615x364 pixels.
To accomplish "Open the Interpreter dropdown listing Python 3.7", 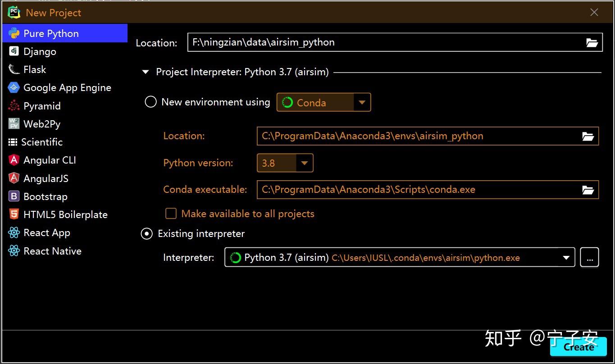I will (566, 257).
